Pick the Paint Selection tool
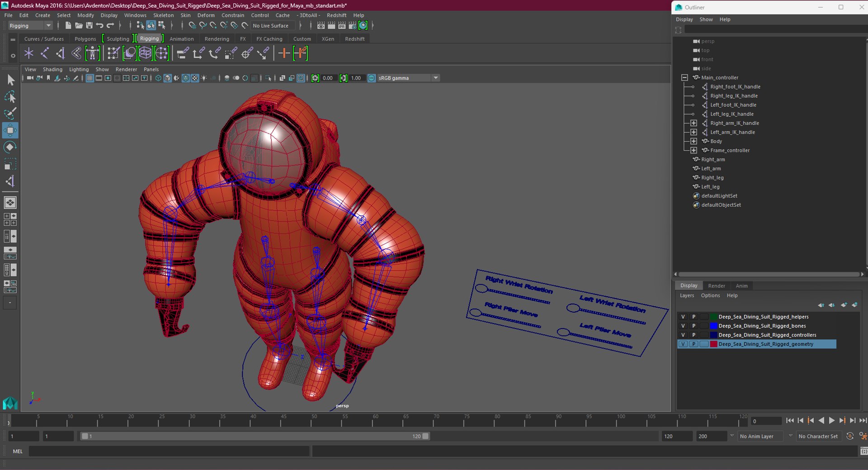The image size is (868, 470). coord(10,113)
